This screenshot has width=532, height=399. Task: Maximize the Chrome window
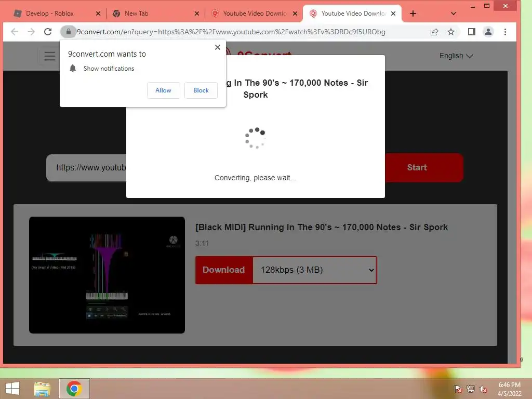point(486,6)
